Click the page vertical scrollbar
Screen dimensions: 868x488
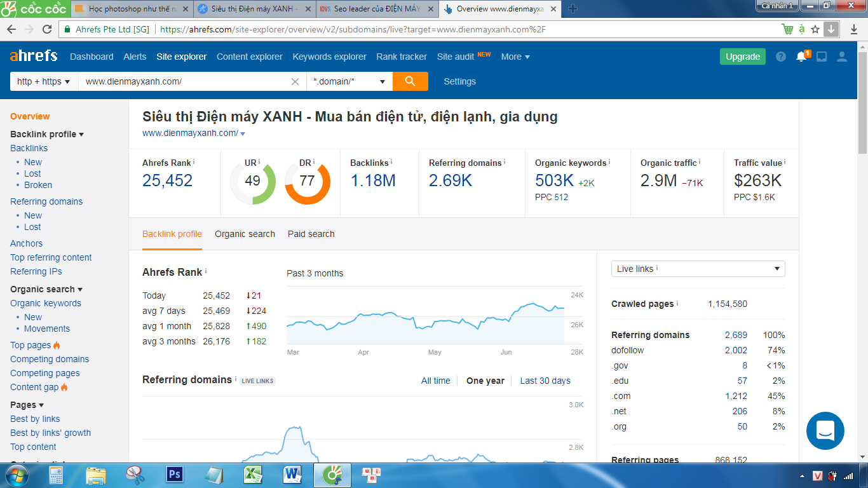pos(862,102)
